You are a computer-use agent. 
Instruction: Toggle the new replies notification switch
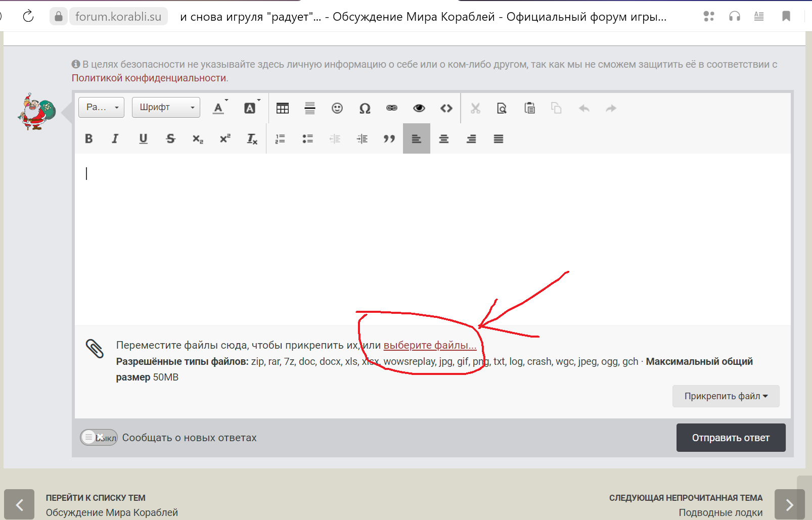pyautogui.click(x=99, y=438)
